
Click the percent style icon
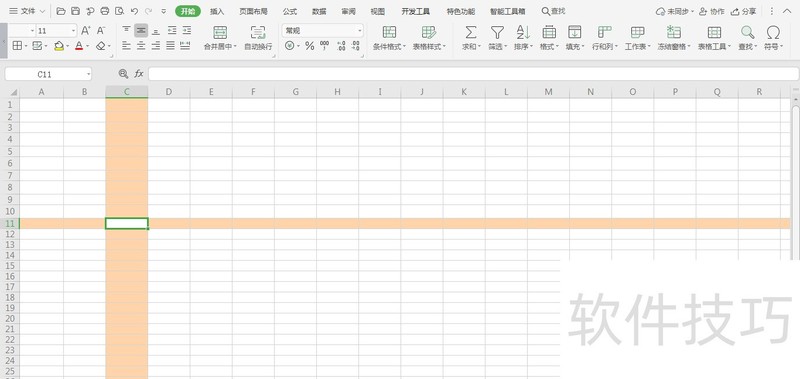(x=309, y=46)
